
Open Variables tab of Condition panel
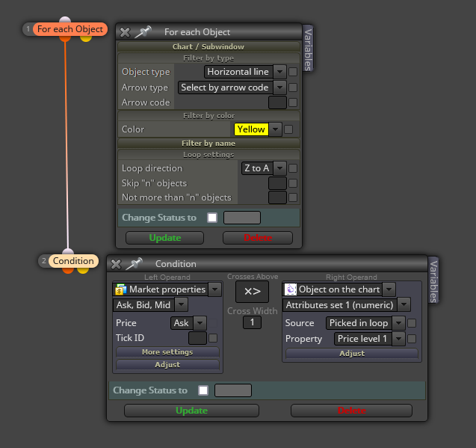[x=433, y=280]
